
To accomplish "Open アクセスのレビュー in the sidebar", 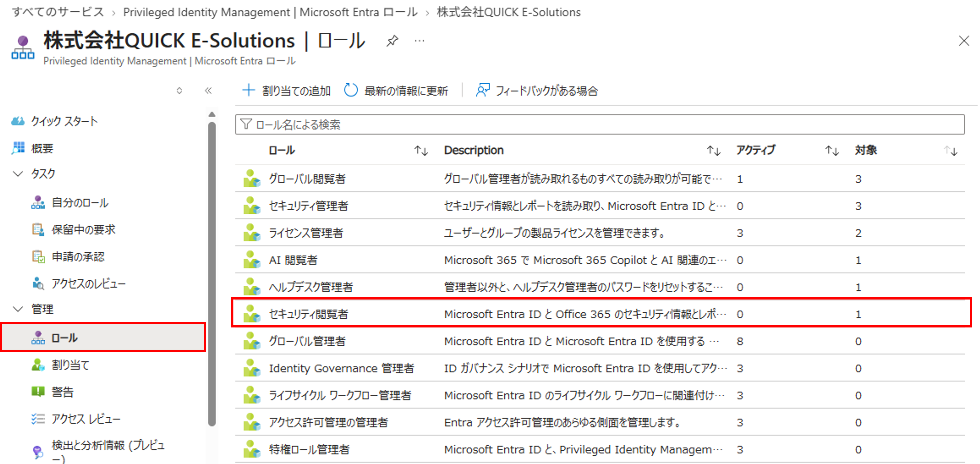I will tap(89, 284).
